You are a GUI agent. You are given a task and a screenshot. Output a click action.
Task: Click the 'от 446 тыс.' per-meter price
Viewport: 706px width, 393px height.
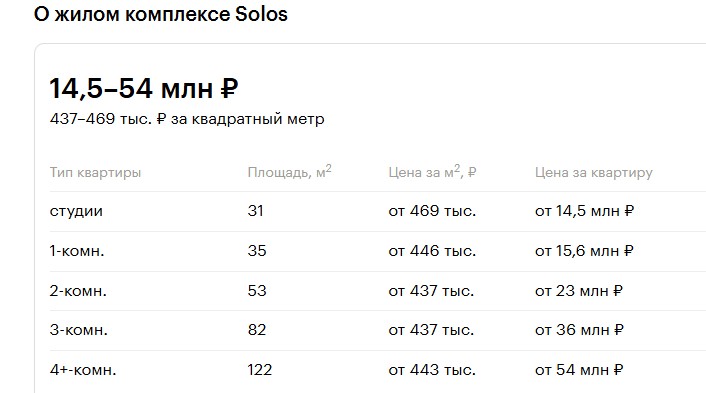click(432, 251)
